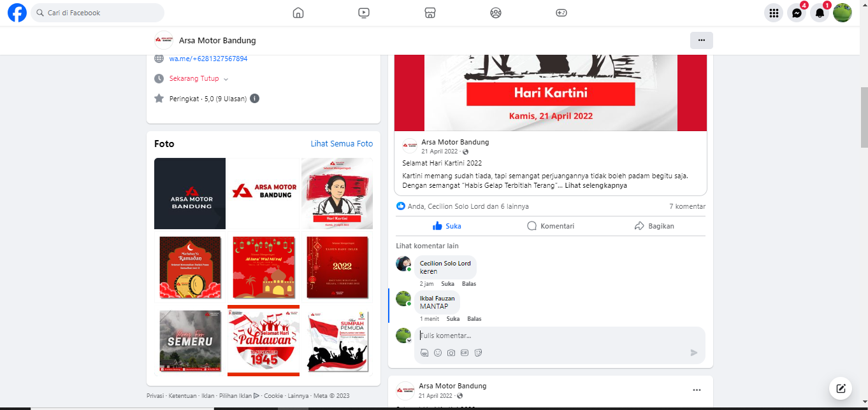Open the white Arsa Motor Bandung logo photo
Image resolution: width=868 pixels, height=410 pixels.
[x=264, y=194]
